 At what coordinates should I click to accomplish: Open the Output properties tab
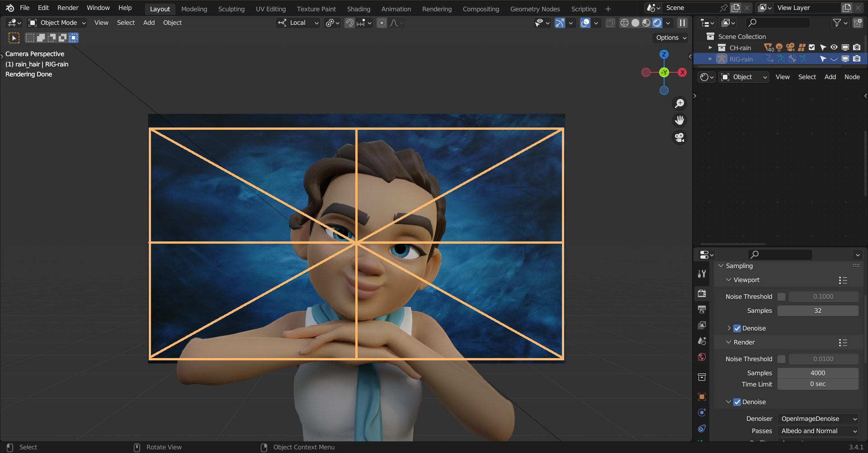coord(702,310)
